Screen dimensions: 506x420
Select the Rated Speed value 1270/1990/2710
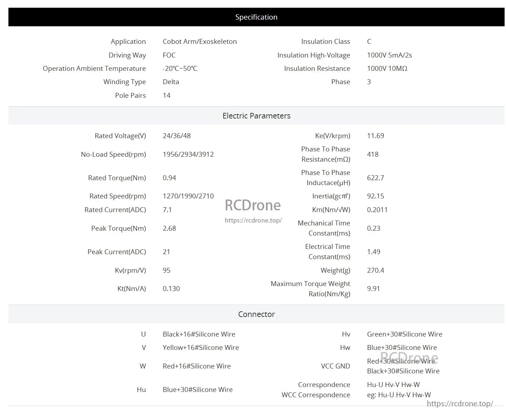(x=188, y=196)
